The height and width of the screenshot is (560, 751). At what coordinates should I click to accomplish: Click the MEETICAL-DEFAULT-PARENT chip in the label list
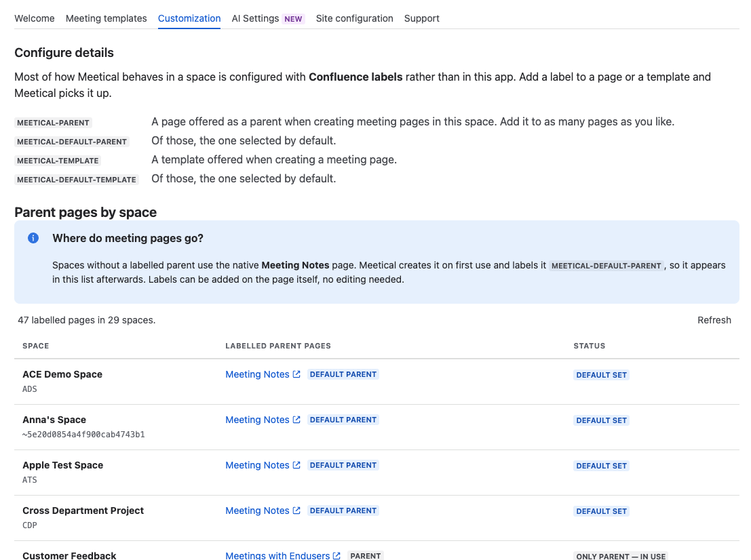(72, 142)
